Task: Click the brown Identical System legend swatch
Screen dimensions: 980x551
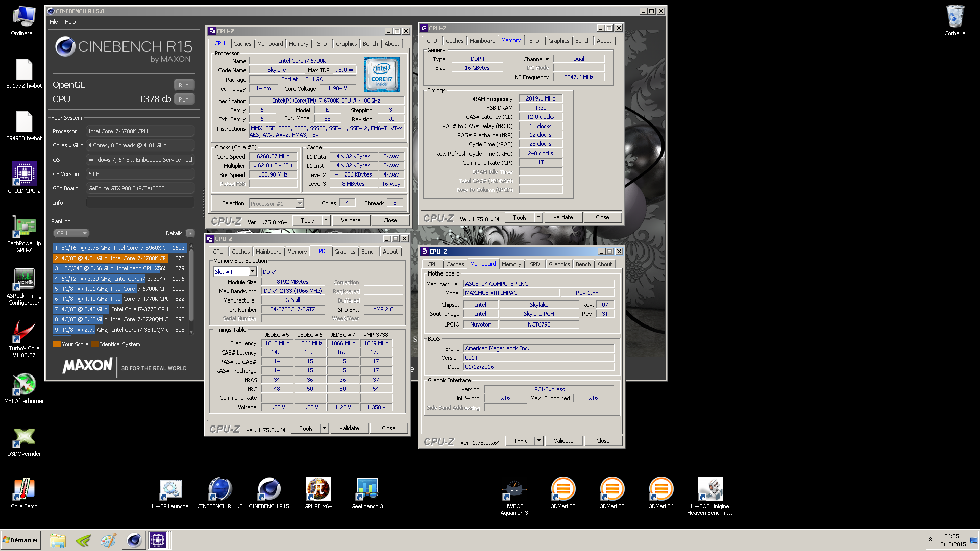Action: click(94, 344)
